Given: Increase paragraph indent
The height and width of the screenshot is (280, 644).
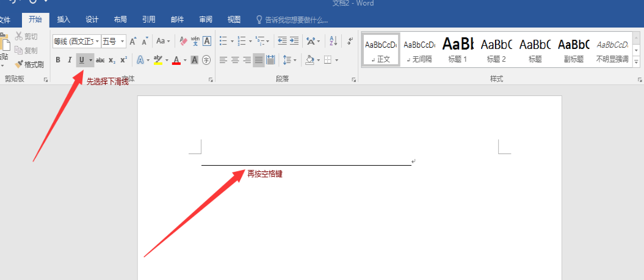Looking at the screenshot, I should pyautogui.click(x=294, y=41).
